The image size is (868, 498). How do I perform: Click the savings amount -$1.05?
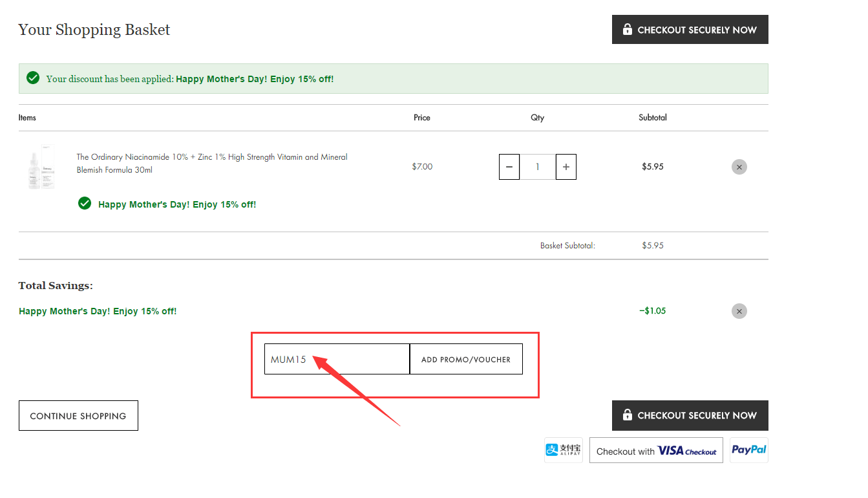(x=652, y=311)
